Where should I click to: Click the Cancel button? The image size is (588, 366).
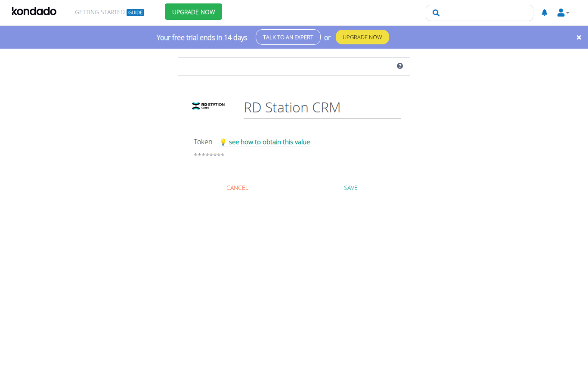[x=237, y=188]
